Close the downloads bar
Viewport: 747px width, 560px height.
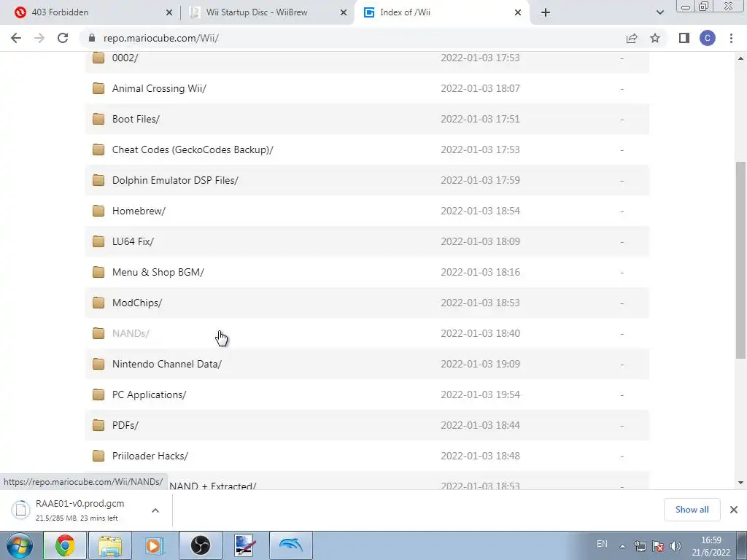pyautogui.click(x=734, y=510)
